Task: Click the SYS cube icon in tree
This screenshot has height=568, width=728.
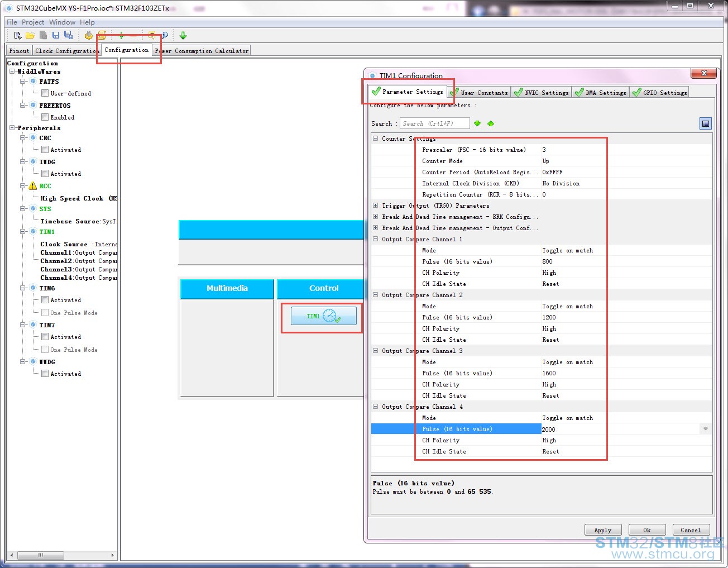Action: tap(33, 209)
